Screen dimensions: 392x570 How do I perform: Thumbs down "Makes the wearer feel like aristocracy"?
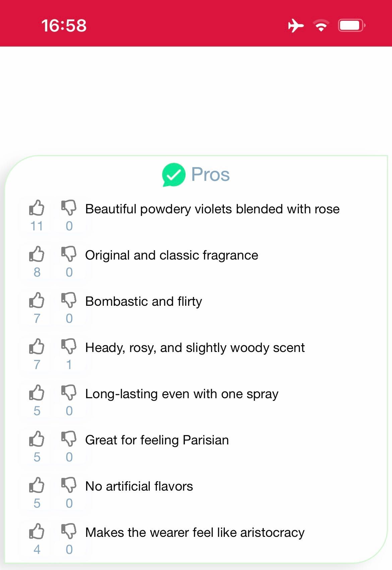69,531
